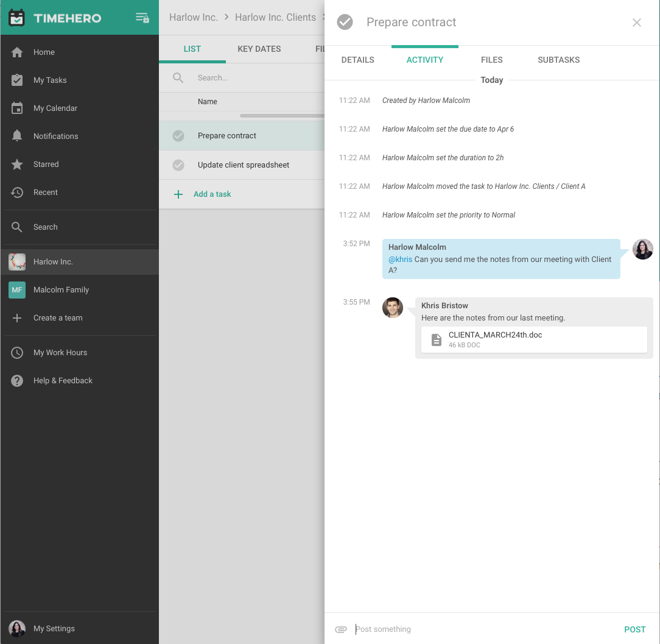
Task: Switch to the Key Dates tab
Action: click(259, 49)
